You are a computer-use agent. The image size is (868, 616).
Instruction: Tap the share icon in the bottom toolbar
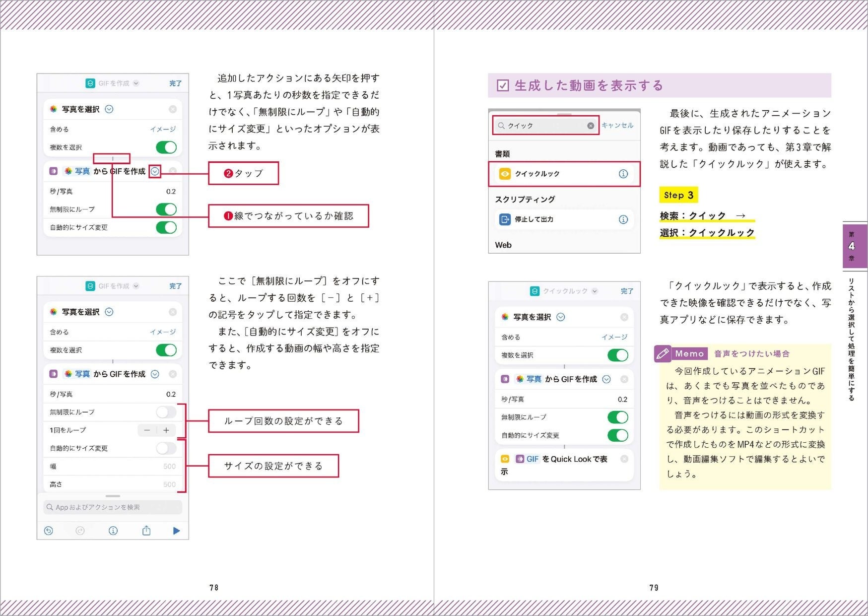tap(146, 531)
